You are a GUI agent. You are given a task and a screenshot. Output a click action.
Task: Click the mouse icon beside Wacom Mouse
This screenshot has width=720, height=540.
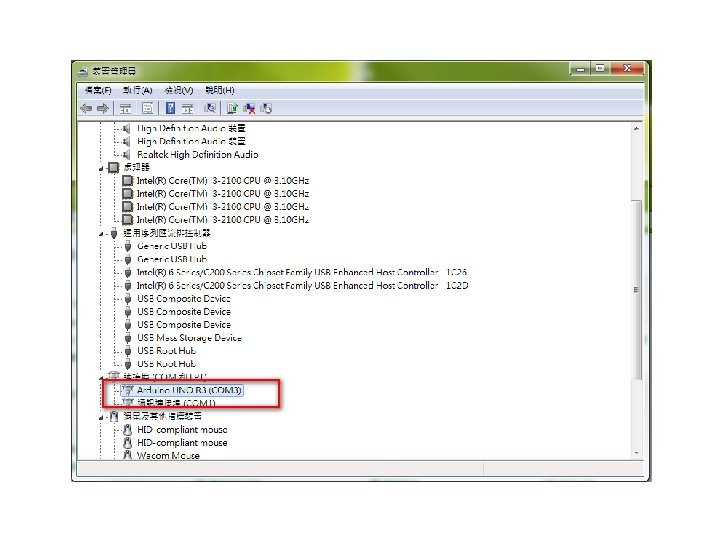[x=128, y=456]
